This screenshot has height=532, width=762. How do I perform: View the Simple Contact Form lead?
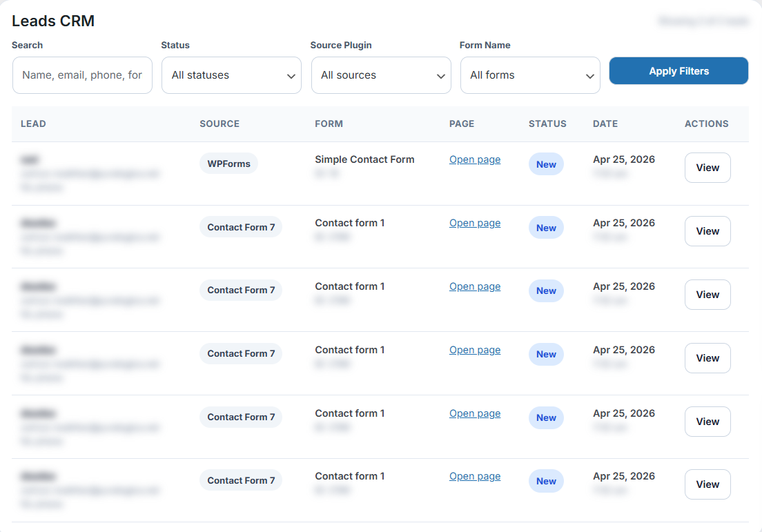point(707,168)
